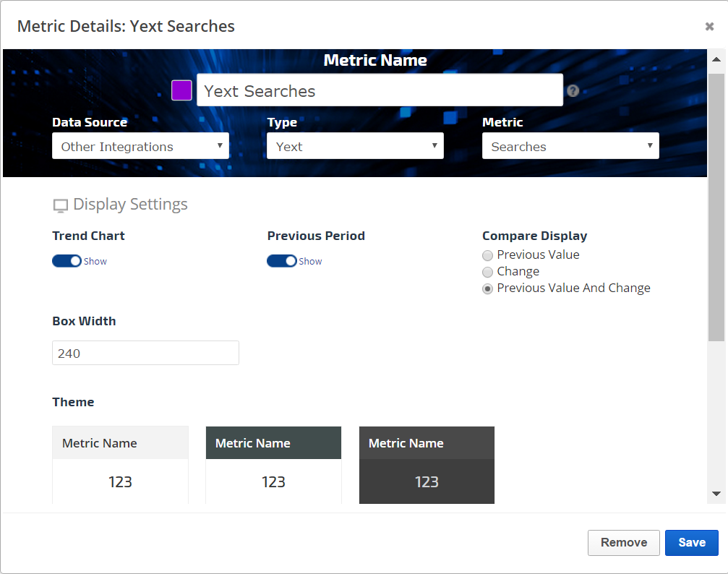The width and height of the screenshot is (728, 574).
Task: Focus the Box Width input field
Action: 145,354
